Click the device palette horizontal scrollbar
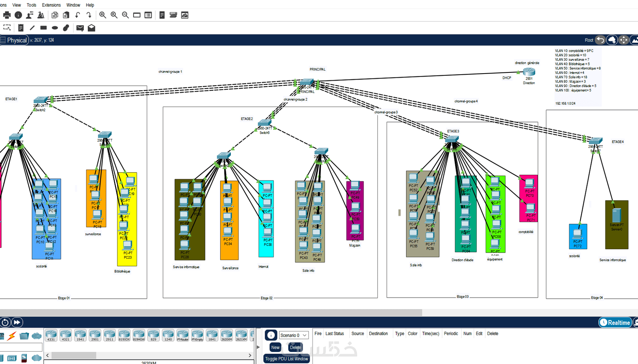This screenshot has width=638, height=364. pos(74,355)
